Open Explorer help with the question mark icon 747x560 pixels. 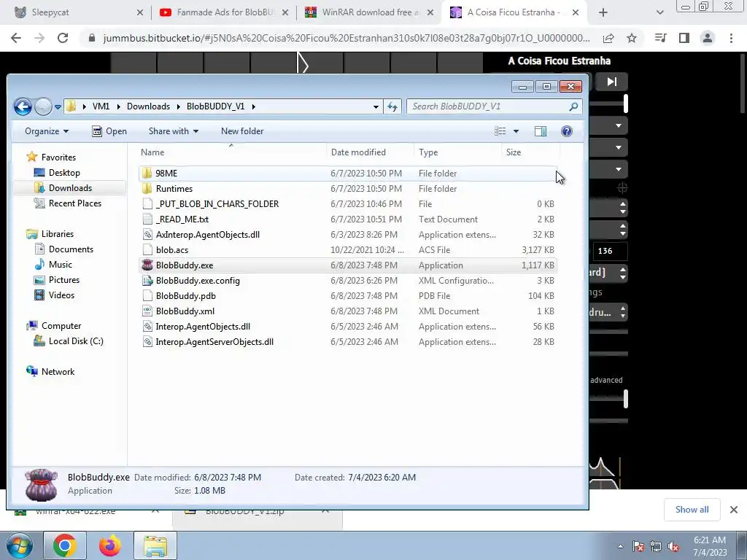pos(566,131)
